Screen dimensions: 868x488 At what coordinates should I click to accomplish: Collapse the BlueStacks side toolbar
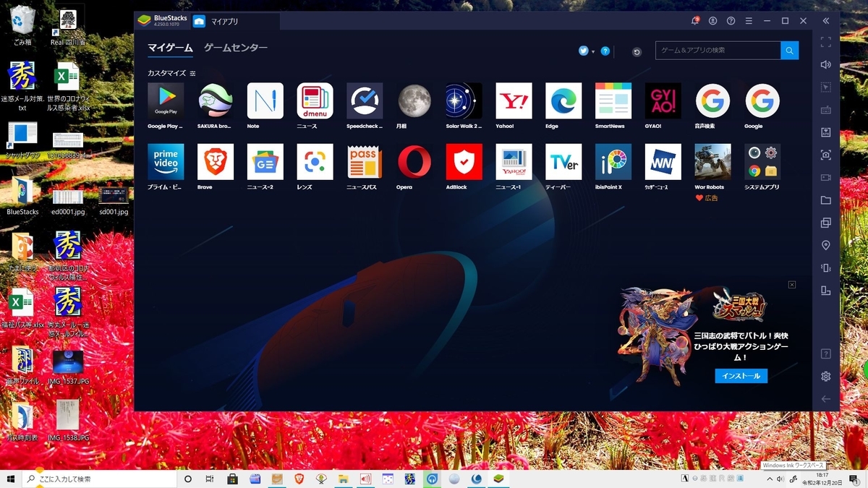pos(826,21)
